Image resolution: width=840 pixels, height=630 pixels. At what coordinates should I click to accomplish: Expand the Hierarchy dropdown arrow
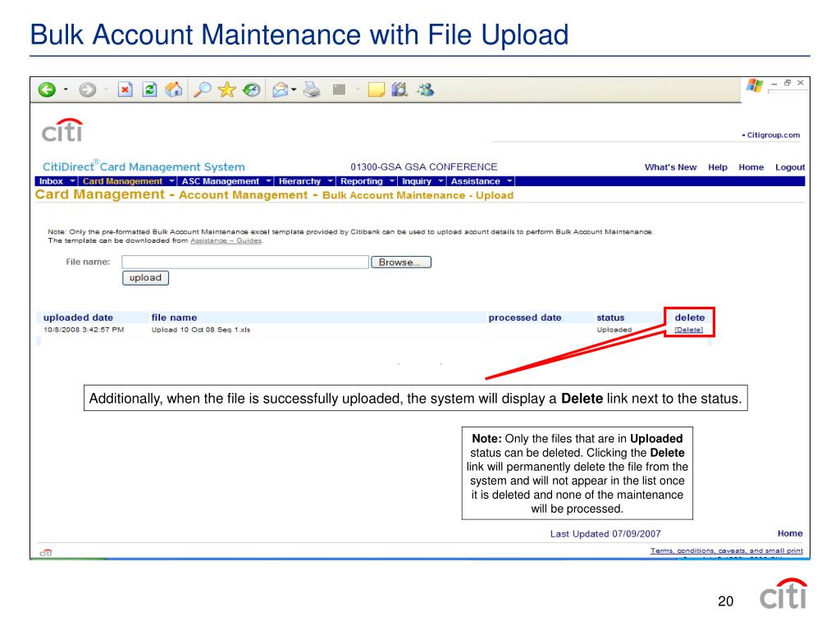coord(330,181)
